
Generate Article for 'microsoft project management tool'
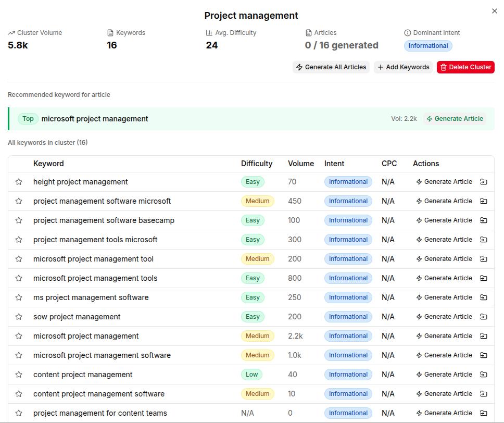pos(444,259)
